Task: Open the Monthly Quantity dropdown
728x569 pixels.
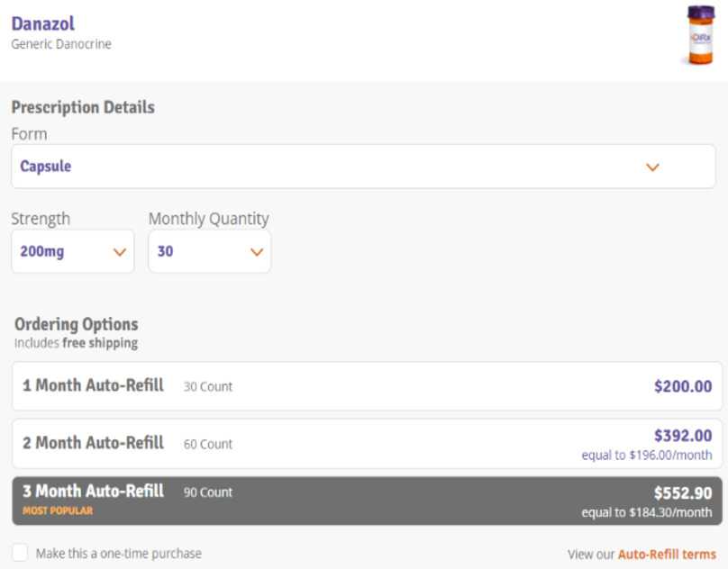Action: pos(209,251)
